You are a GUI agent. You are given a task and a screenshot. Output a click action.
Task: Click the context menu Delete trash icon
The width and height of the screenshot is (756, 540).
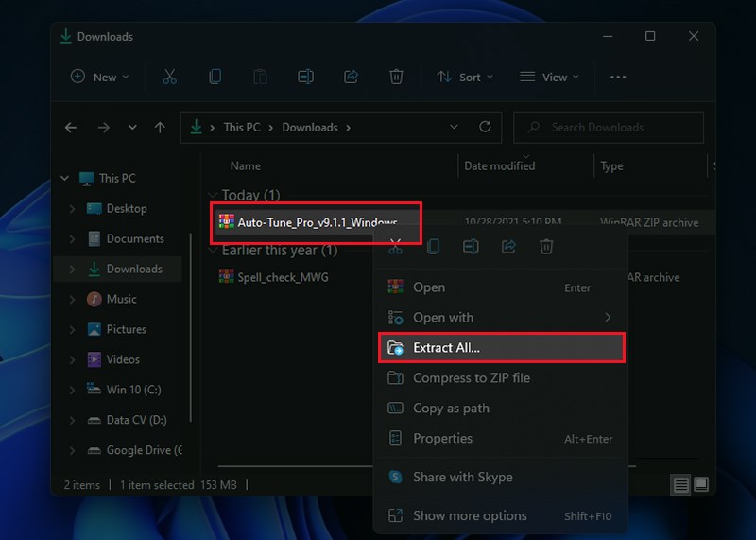(546, 247)
